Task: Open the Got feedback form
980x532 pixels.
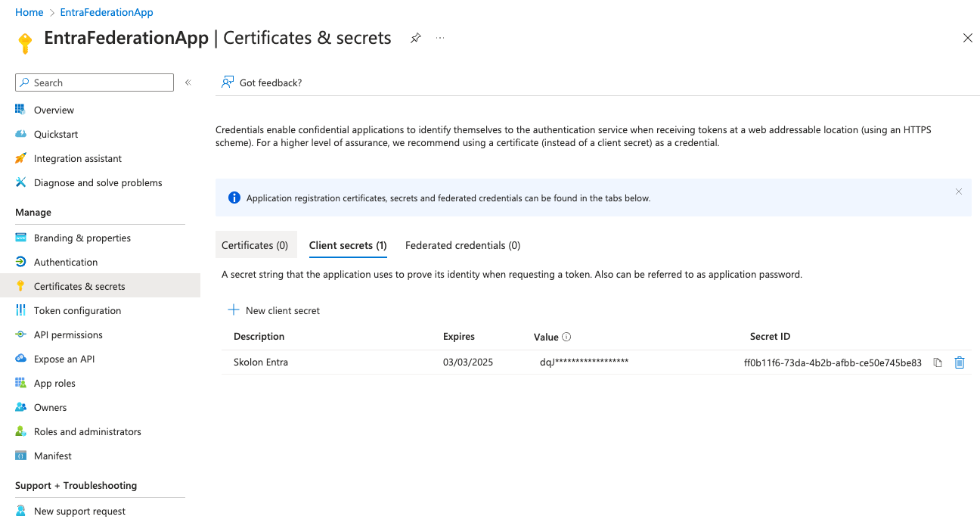Action: click(262, 82)
